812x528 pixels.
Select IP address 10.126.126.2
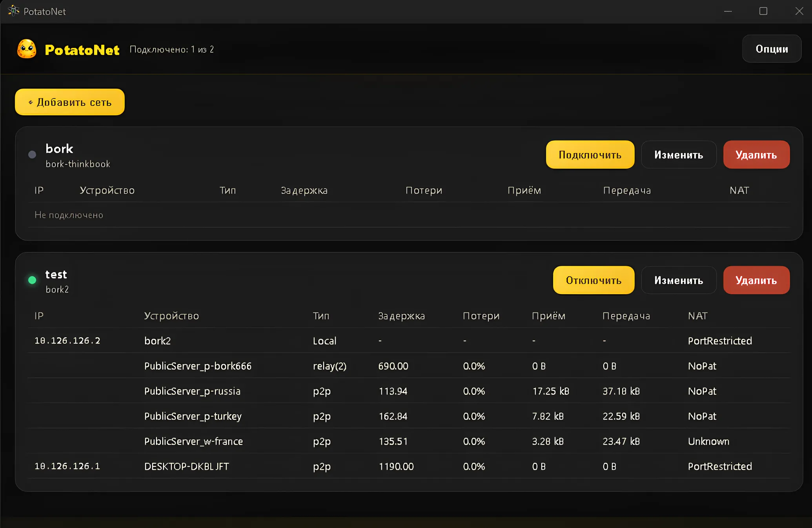(67, 340)
